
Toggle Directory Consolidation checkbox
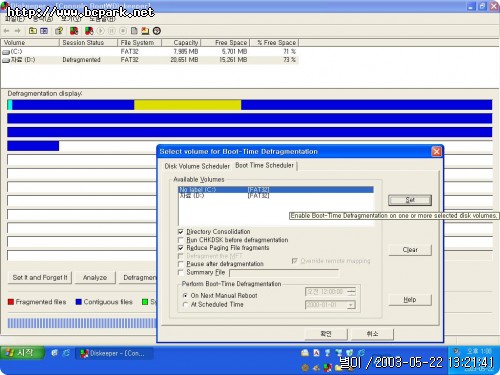pos(181,232)
